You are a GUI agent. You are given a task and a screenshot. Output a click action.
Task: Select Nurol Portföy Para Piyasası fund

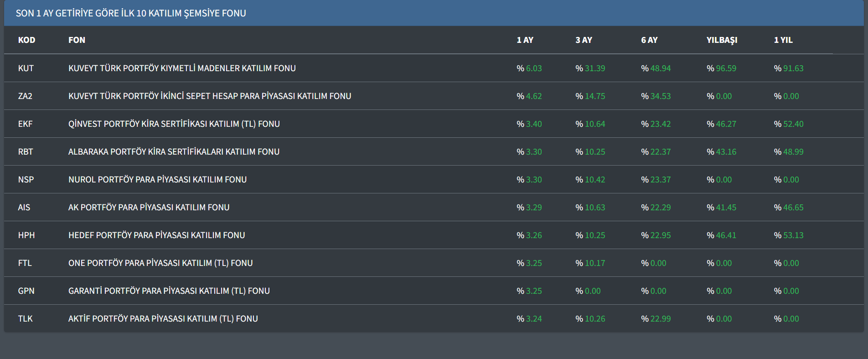157,180
